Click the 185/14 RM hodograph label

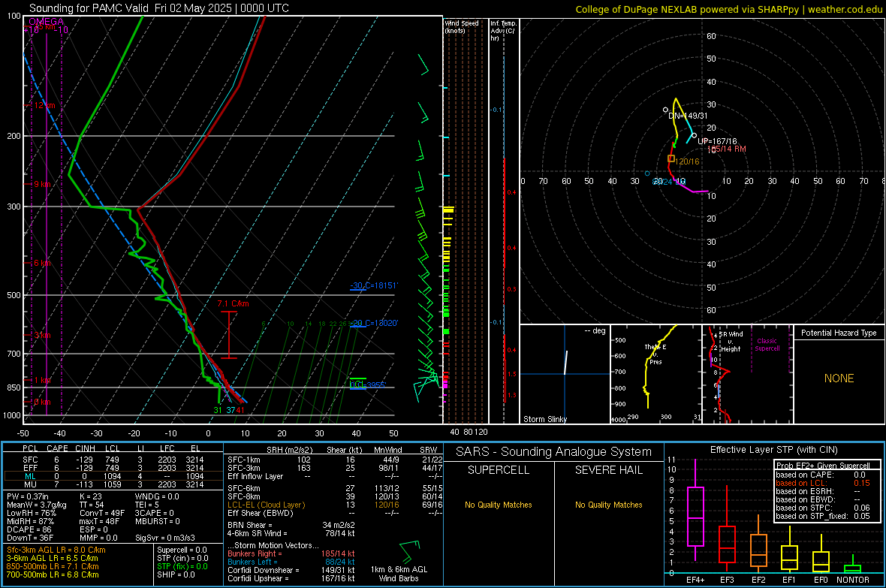click(x=727, y=149)
